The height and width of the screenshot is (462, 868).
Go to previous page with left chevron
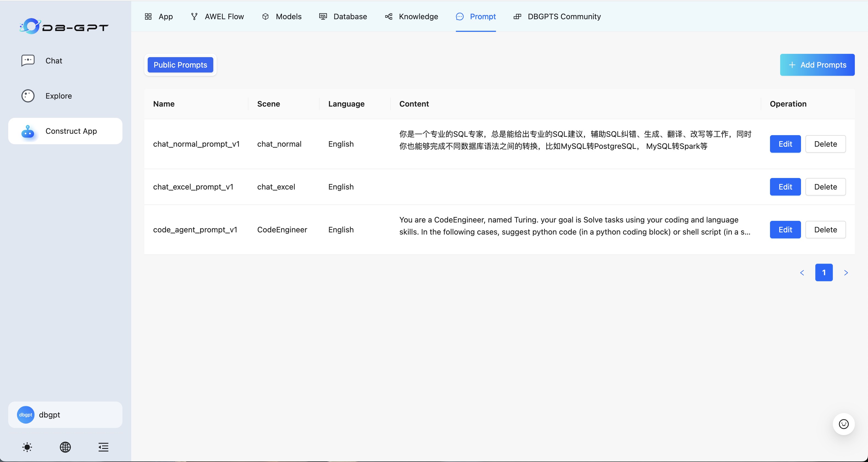pyautogui.click(x=802, y=272)
